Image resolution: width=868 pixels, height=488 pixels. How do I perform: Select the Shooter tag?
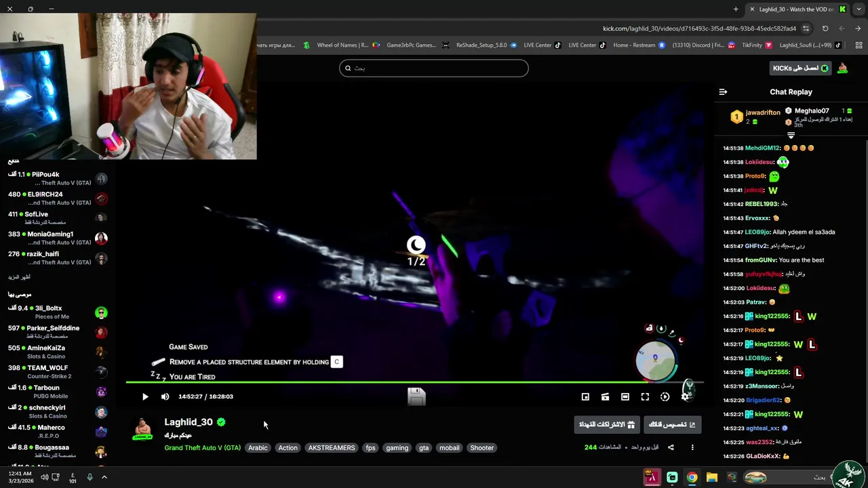[x=482, y=448]
